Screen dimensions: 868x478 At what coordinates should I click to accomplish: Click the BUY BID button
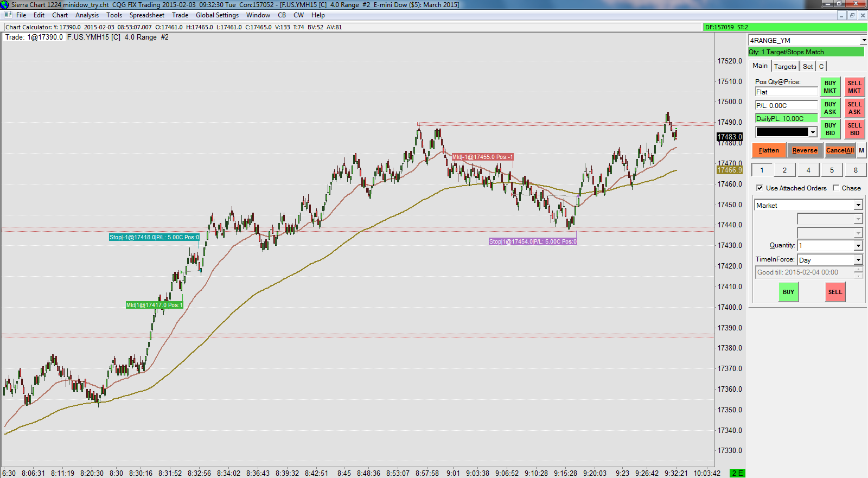tap(830, 129)
